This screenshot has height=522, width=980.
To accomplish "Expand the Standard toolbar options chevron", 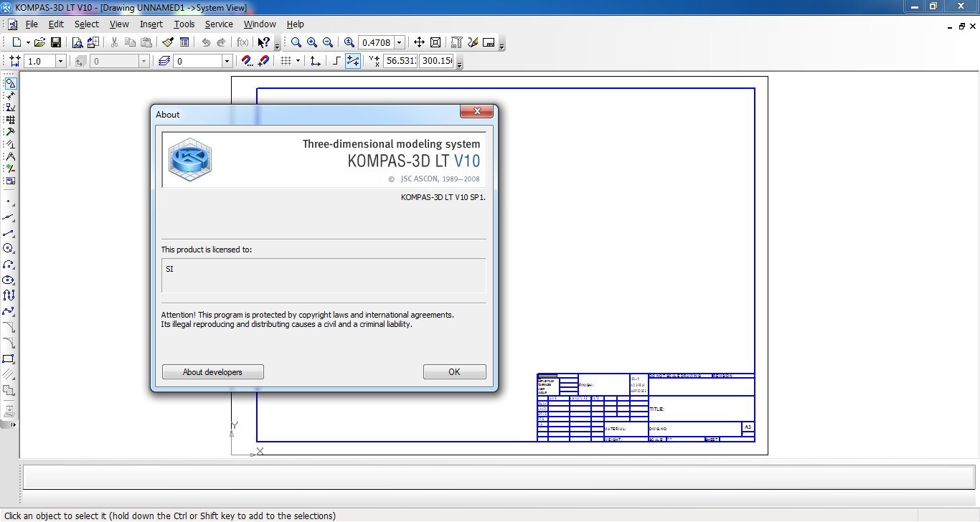I will pos(277,46).
